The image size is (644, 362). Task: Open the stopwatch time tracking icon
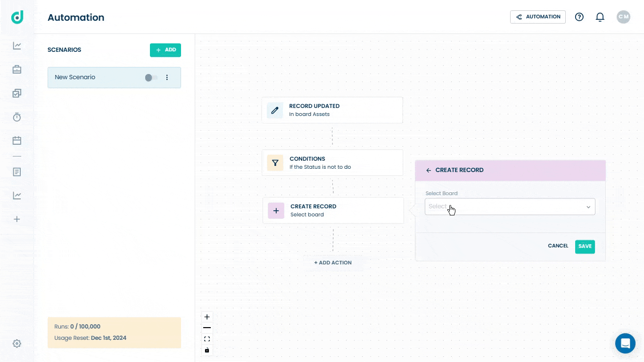[x=17, y=117]
